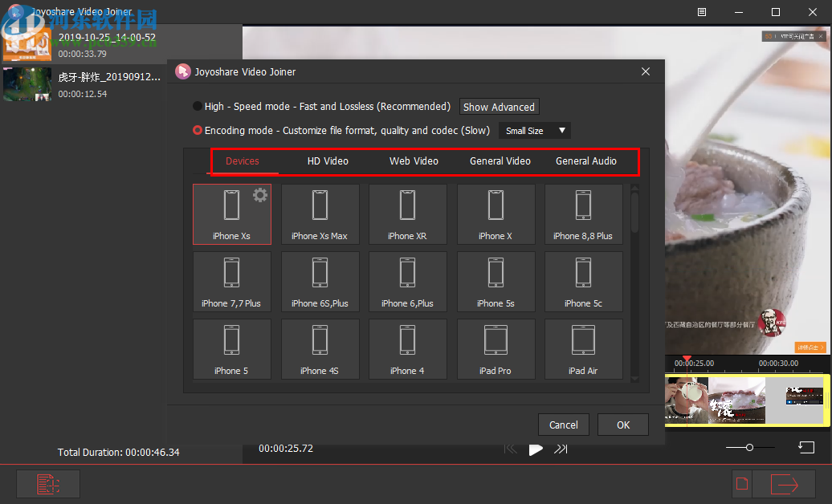Click OK to confirm the output format
This screenshot has width=832, height=504.
[622, 425]
